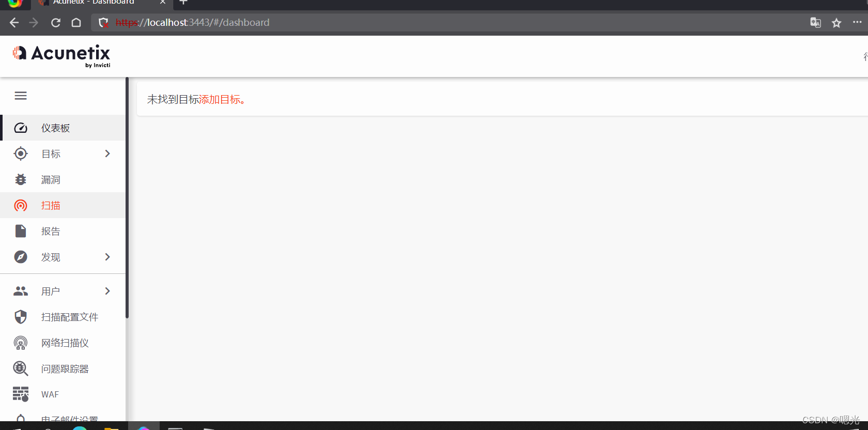
Task: Open the 报告 menu item
Action: click(x=63, y=231)
